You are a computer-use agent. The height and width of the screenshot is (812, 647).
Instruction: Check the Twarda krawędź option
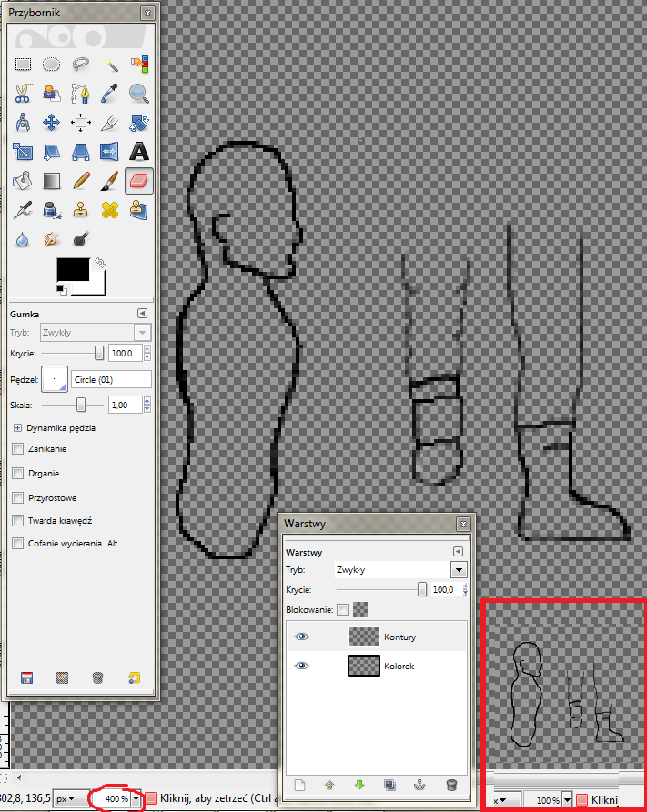(18, 520)
